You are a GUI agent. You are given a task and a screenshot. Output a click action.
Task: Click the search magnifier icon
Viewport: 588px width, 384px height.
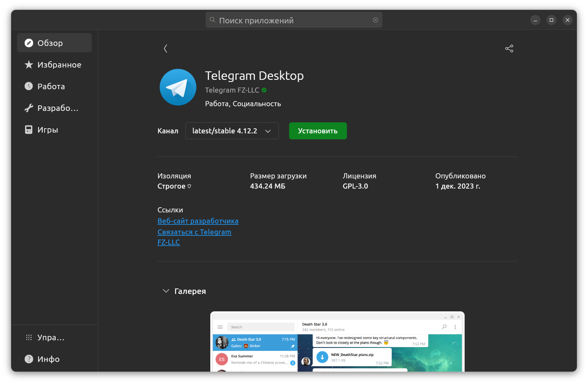pos(212,20)
